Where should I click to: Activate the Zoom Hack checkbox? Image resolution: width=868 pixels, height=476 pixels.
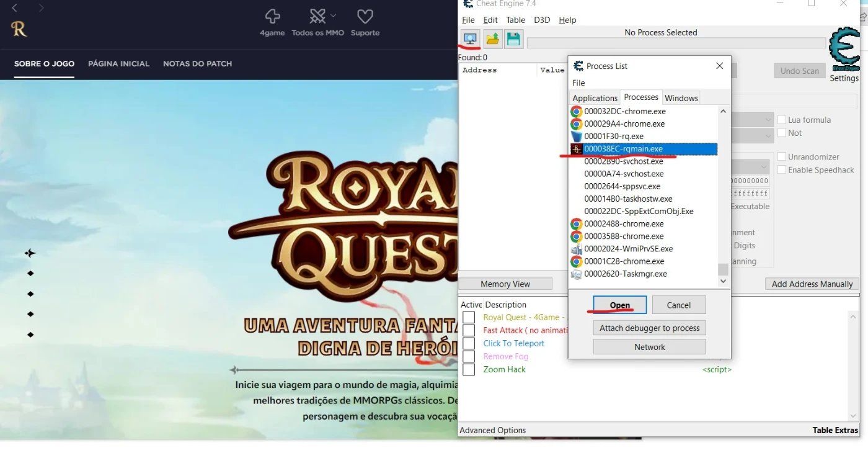coord(469,369)
